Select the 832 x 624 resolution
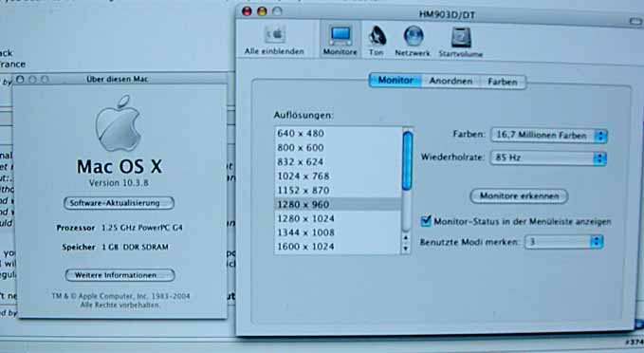The image size is (644, 353). 338,162
